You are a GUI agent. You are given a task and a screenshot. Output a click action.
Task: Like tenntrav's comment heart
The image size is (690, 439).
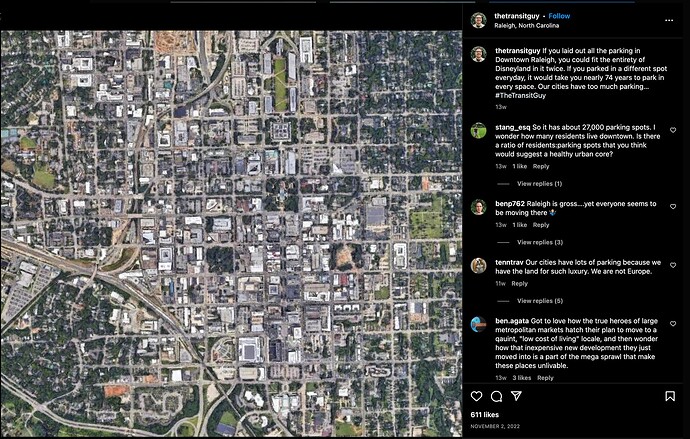coord(673,265)
